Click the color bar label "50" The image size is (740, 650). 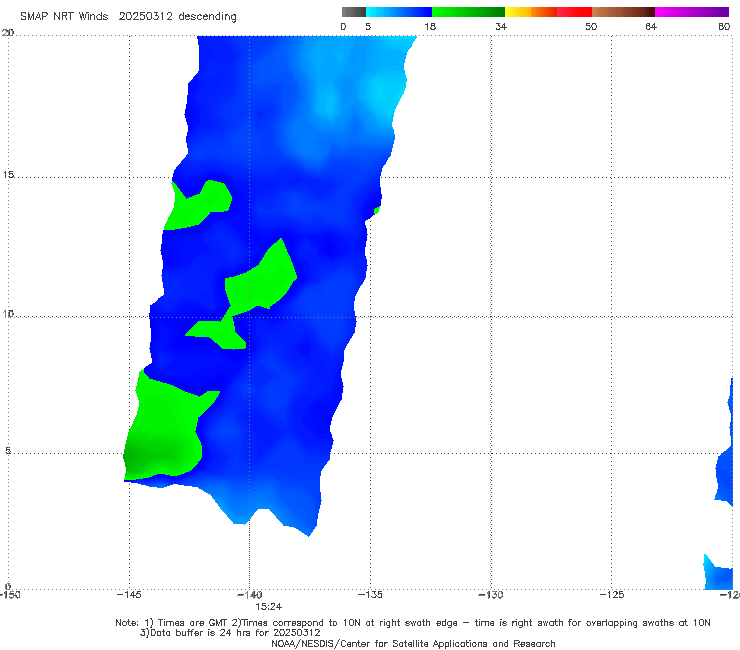(591, 26)
